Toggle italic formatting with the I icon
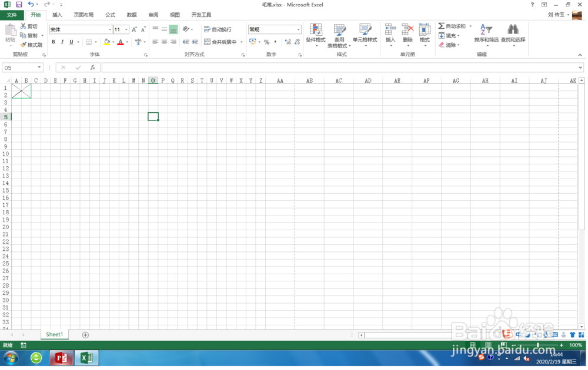Viewport: 588px width, 370px height. coord(62,42)
